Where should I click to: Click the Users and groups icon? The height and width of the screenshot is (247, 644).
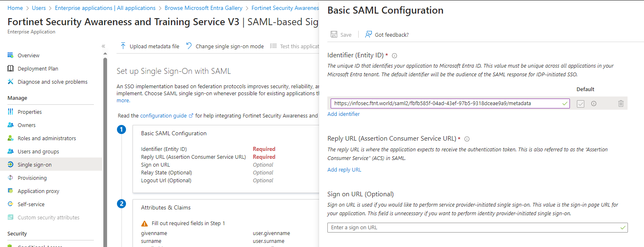point(11,151)
